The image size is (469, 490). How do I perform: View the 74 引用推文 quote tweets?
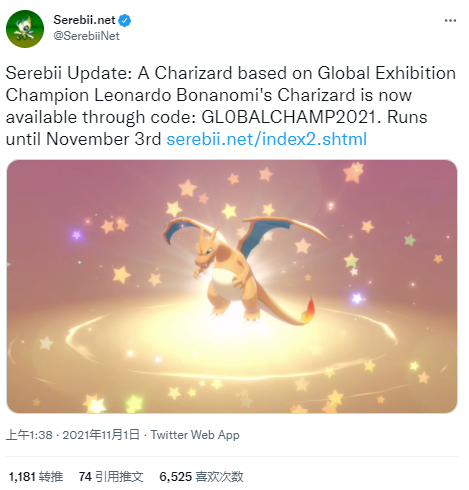pos(111,477)
